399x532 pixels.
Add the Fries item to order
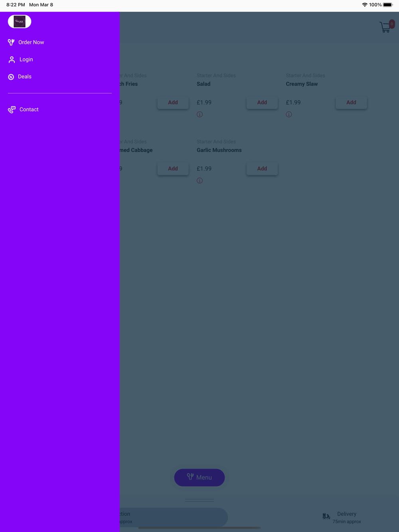(x=173, y=102)
